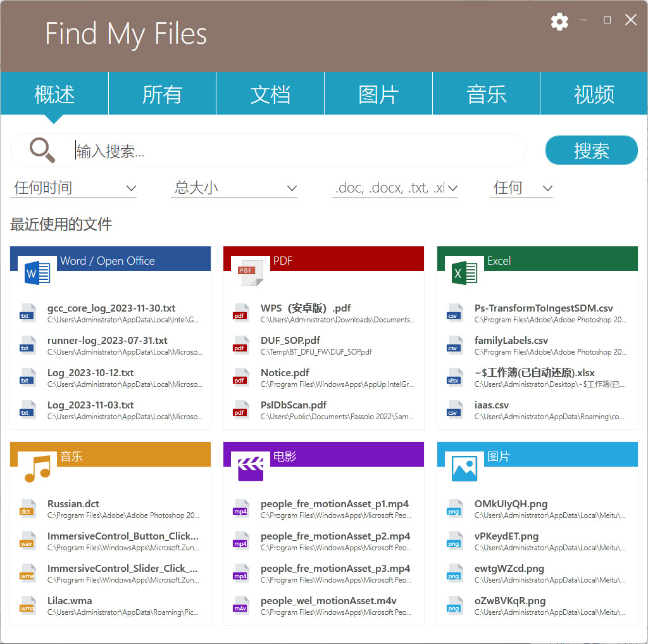
Task: Click txt icon beside gcc_core_log_2023-11-30.txt
Action: pos(28,313)
